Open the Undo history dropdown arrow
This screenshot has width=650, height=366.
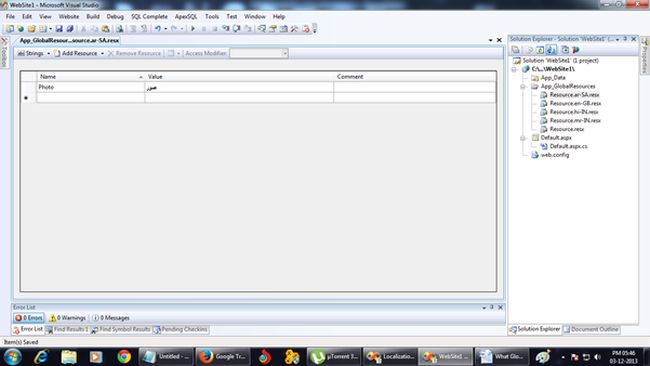165,29
